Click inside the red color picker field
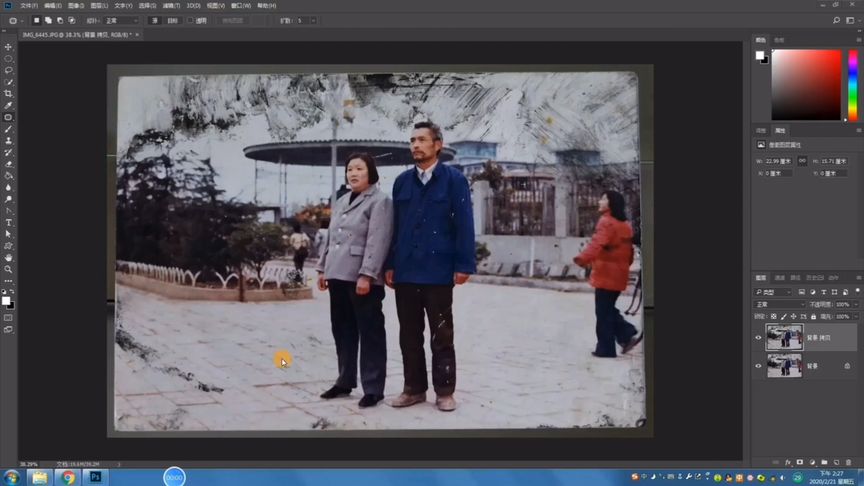864x486 pixels. 806,85
